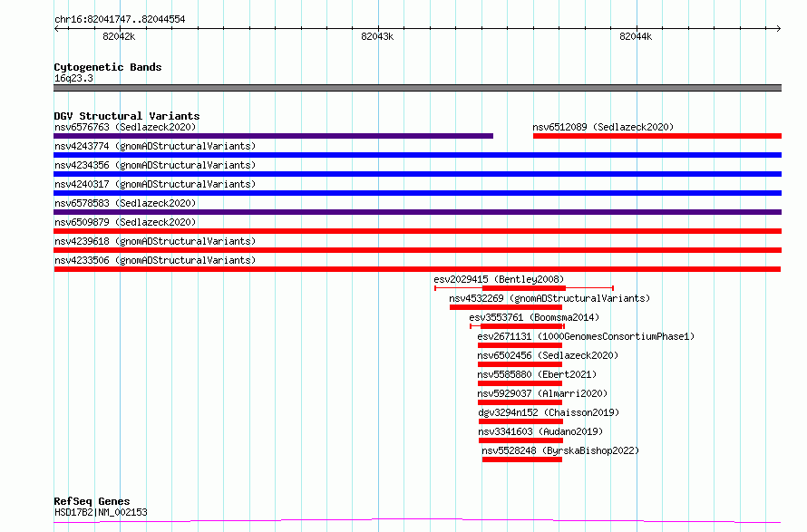The image size is (807, 532).
Task: Click the DGV Structural Variants track title
Action: 127,116
